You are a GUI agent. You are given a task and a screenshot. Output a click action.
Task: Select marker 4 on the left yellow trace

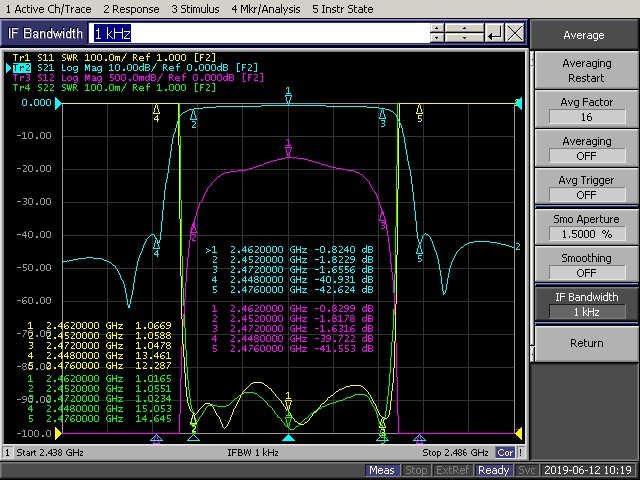click(156, 110)
